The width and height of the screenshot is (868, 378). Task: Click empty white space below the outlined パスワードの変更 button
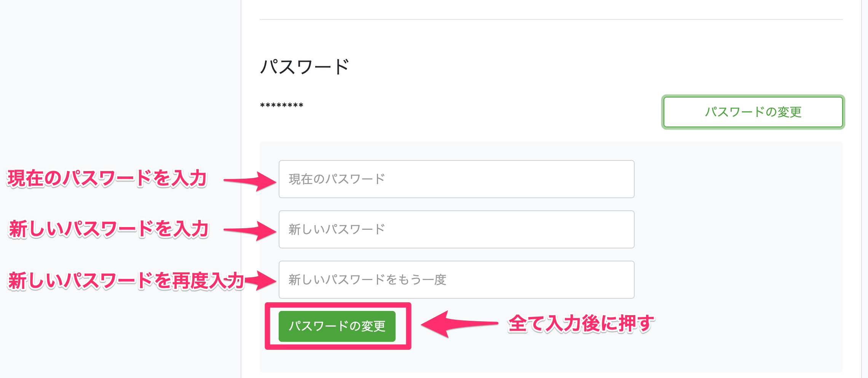(753, 135)
